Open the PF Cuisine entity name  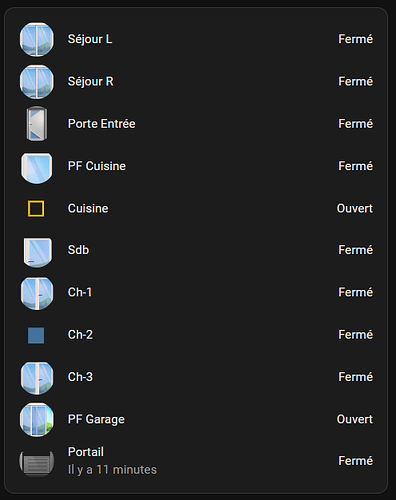click(97, 166)
